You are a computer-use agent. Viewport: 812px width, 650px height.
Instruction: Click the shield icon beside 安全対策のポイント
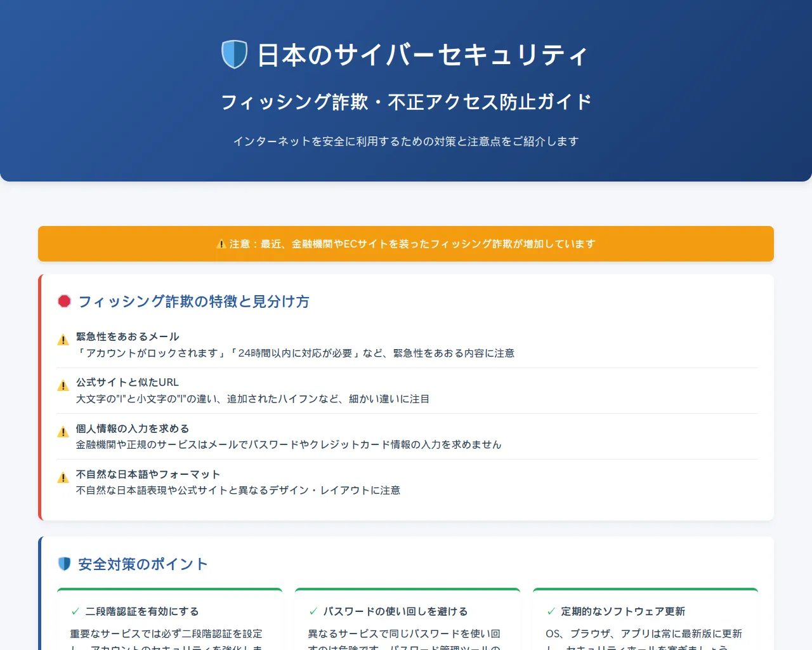[x=63, y=562]
